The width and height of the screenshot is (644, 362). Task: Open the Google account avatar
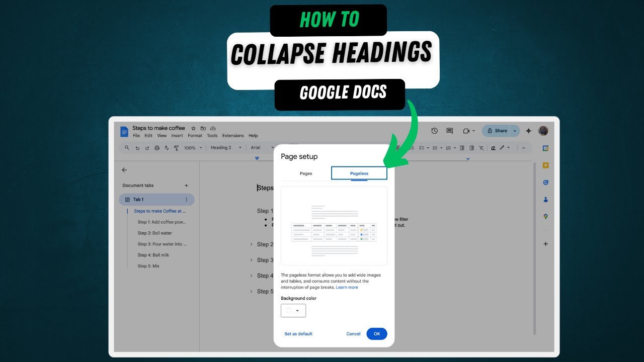click(x=543, y=131)
